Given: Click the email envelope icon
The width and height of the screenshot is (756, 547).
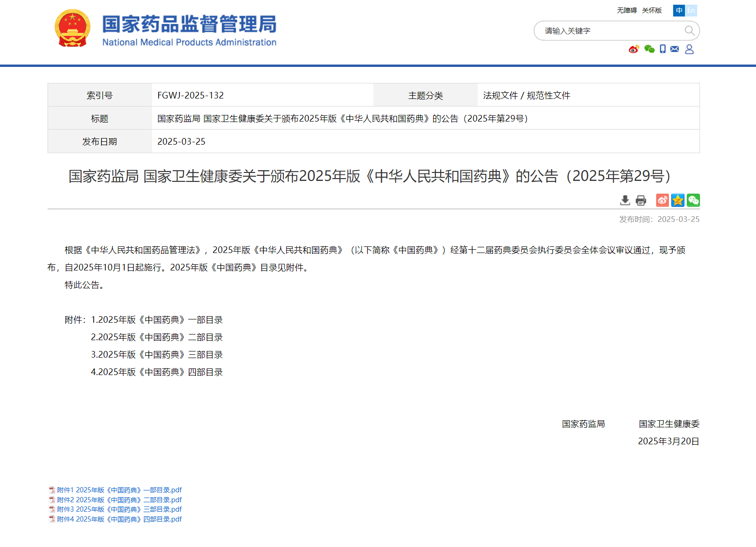Looking at the screenshot, I should coord(675,49).
